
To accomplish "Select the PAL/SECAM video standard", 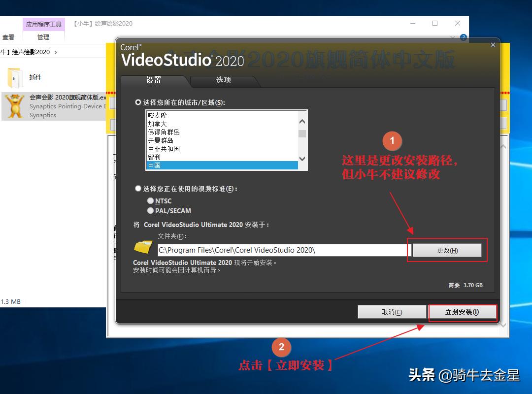I will [x=151, y=210].
